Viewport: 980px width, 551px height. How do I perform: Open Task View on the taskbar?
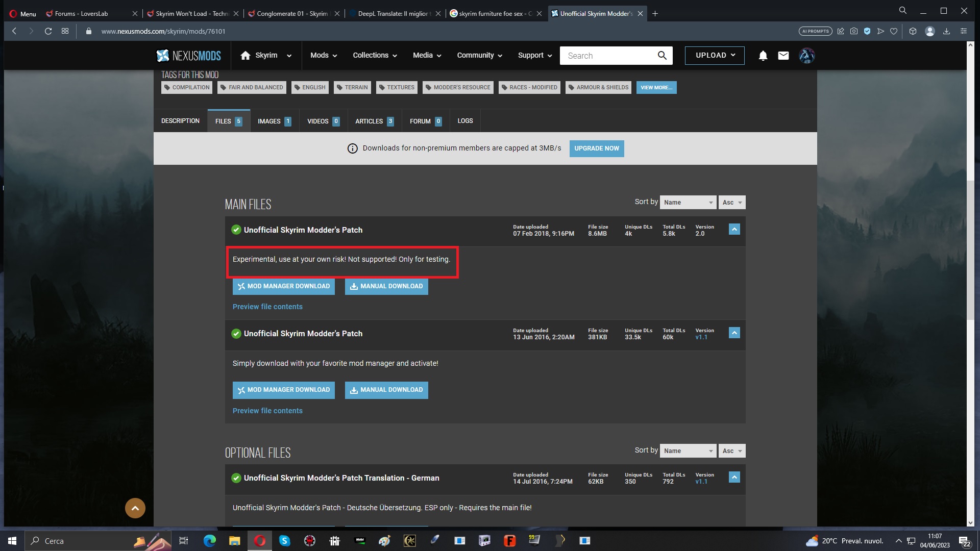(x=184, y=541)
